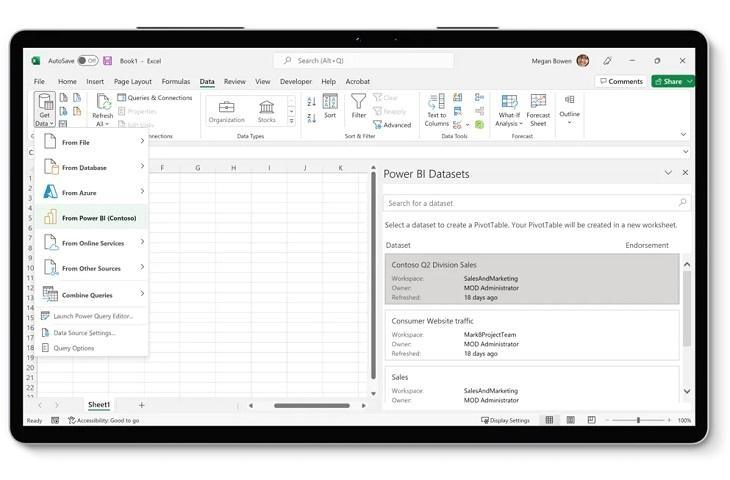
Task: Open the File tab
Action: pyautogui.click(x=40, y=81)
